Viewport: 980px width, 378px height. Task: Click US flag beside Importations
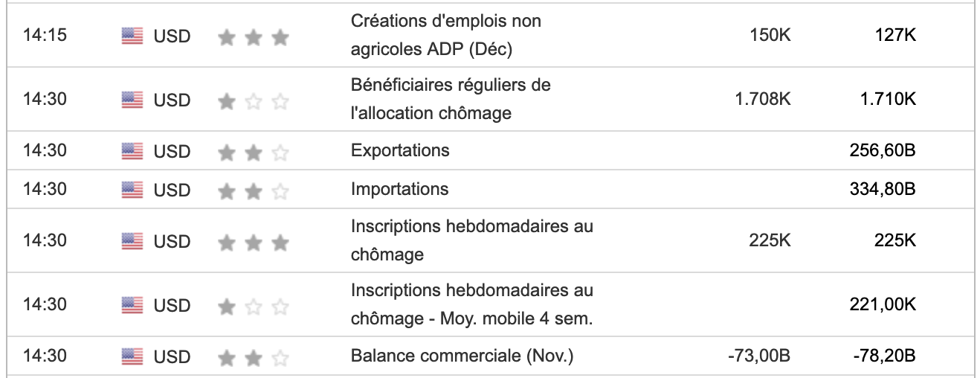(x=132, y=190)
